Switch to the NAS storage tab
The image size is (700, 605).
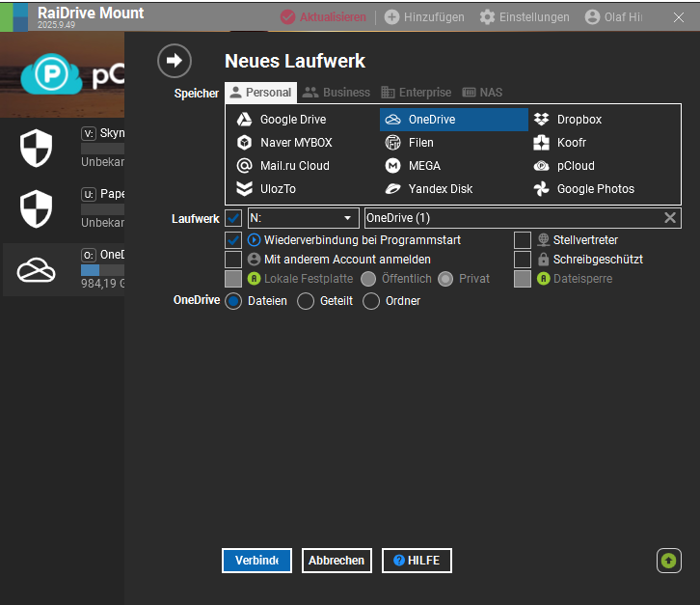pyautogui.click(x=482, y=93)
